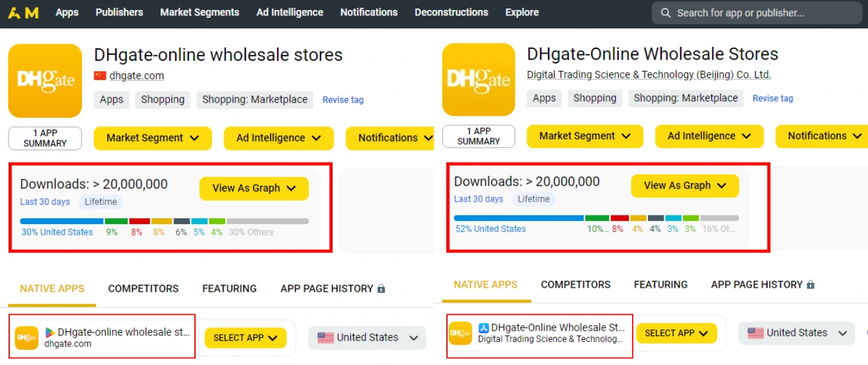868x365 pixels.
Task: Click the 1 APP SUMMARY button on the Digital Trading page
Action: tap(479, 136)
